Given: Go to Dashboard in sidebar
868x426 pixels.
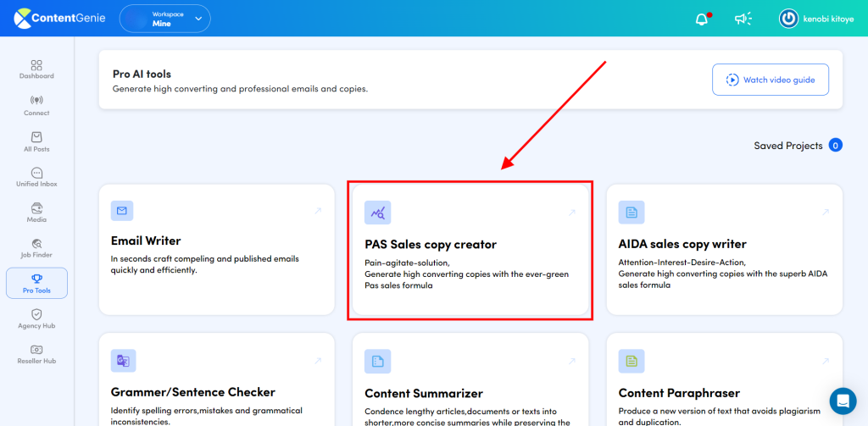Looking at the screenshot, I should [36, 69].
